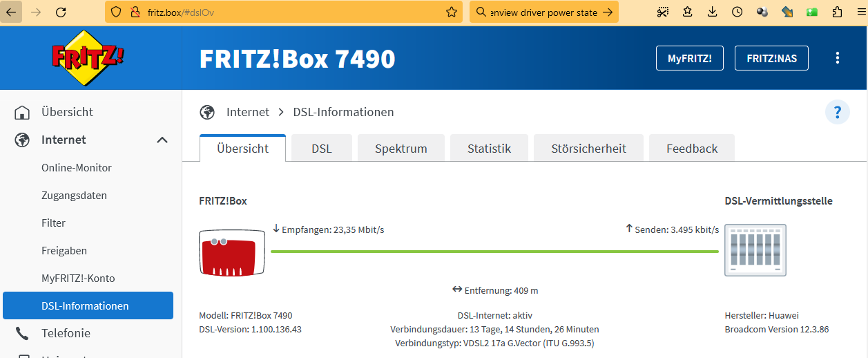Click the FRITZ!Box 7490 header title
The image size is (868, 358).
(x=298, y=59)
